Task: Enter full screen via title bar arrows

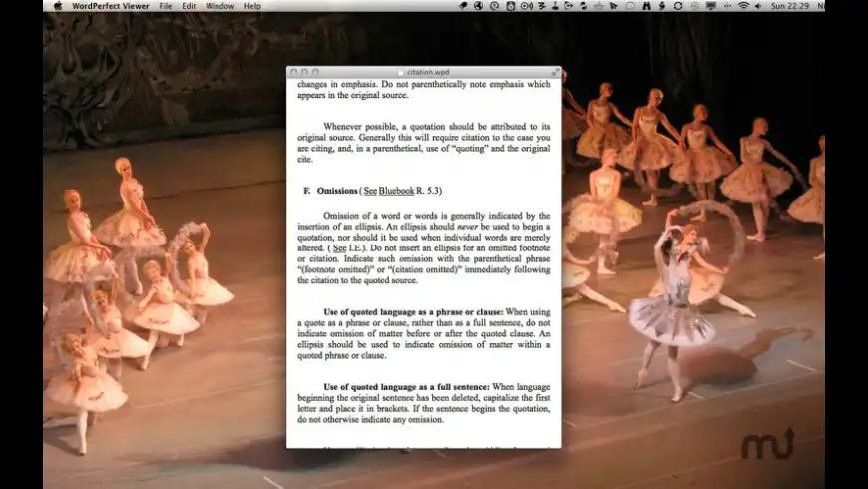Action: pos(555,72)
